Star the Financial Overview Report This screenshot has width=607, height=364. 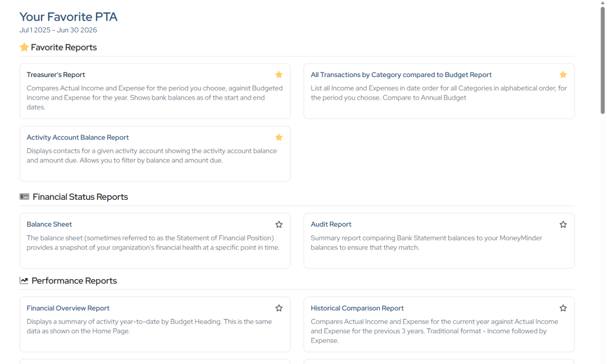pos(279,308)
